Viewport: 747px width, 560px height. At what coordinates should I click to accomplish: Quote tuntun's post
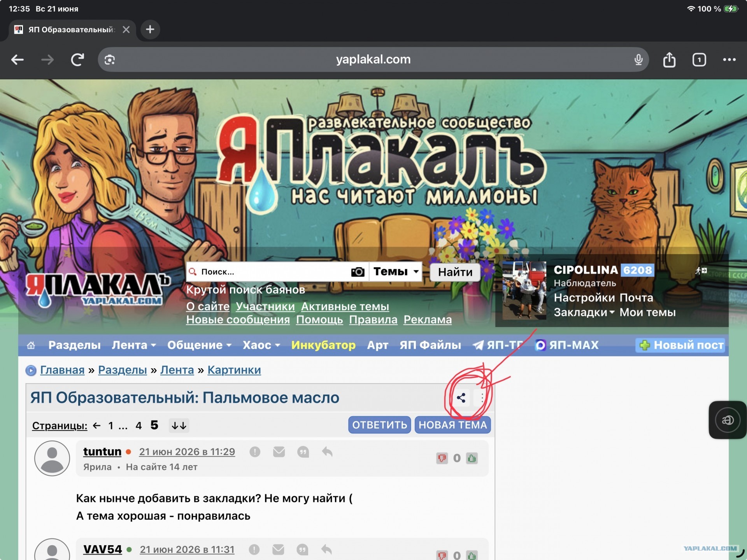point(303,452)
